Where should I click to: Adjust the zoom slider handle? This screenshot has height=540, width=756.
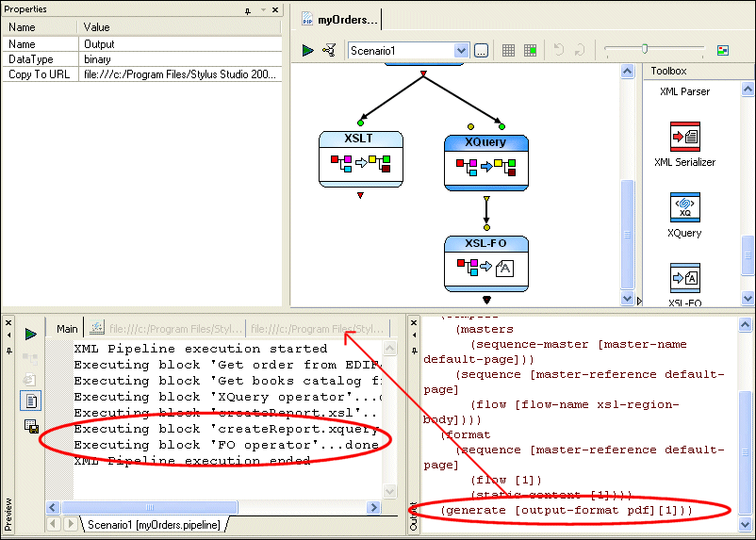coord(645,49)
